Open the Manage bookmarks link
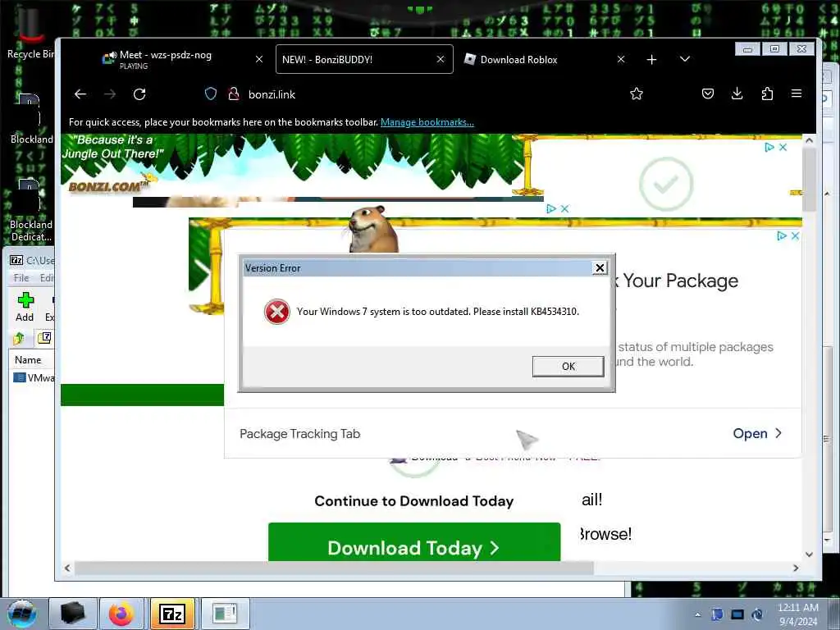Image resolution: width=840 pixels, height=630 pixels. tap(427, 122)
